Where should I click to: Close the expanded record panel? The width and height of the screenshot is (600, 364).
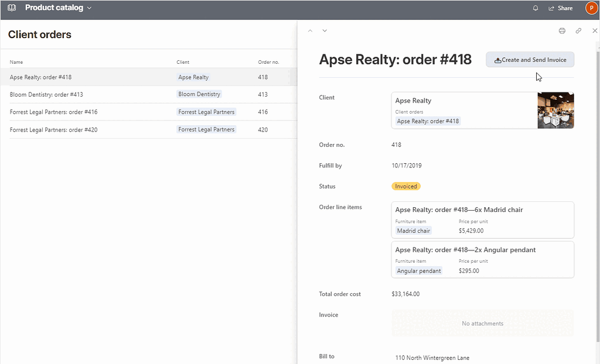click(595, 30)
